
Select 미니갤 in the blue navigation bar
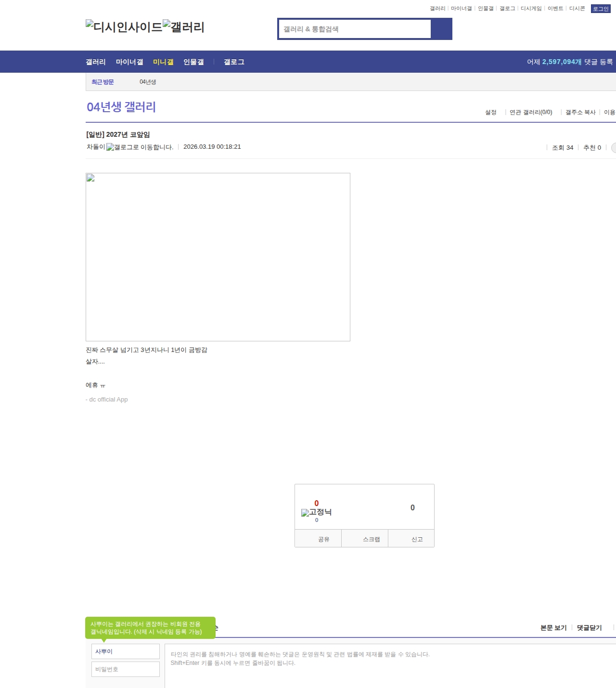coord(163,62)
